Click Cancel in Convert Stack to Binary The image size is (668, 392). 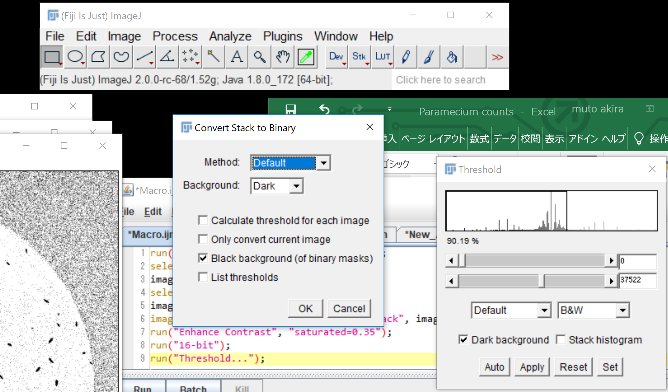pos(349,308)
